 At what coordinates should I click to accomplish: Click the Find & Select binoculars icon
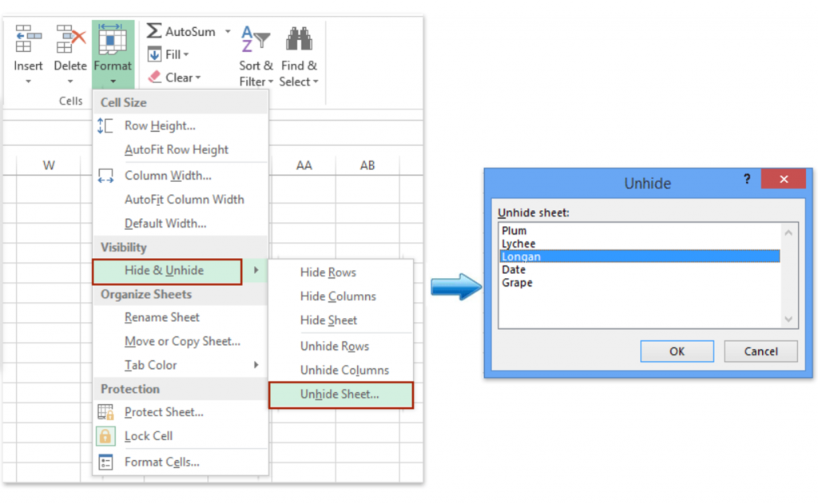coord(298,40)
